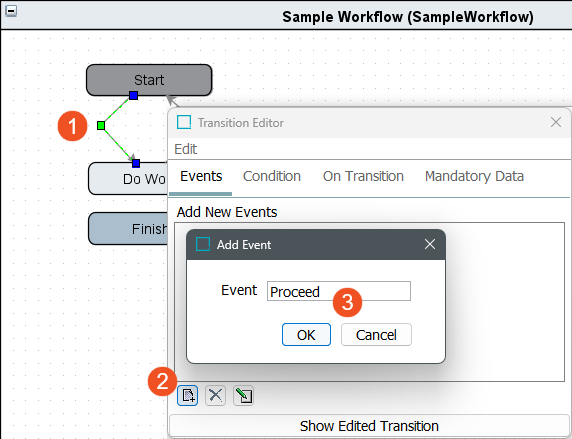Click the Add Event dialog icon

203,244
